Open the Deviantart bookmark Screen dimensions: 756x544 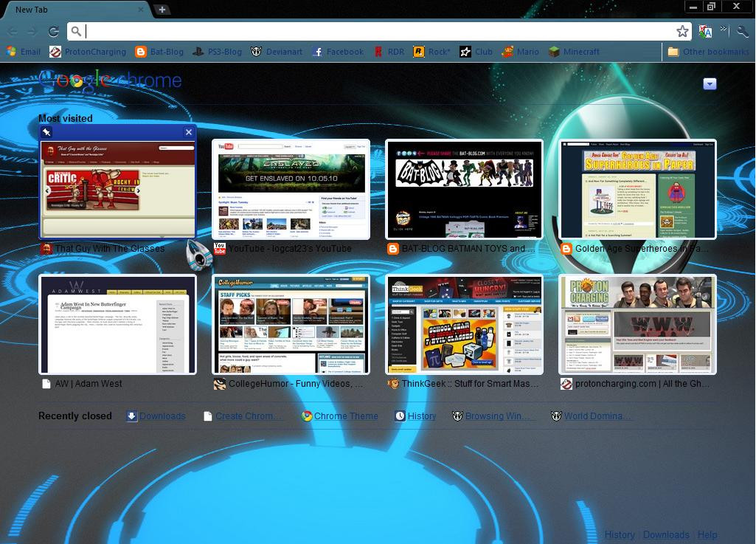click(x=277, y=52)
